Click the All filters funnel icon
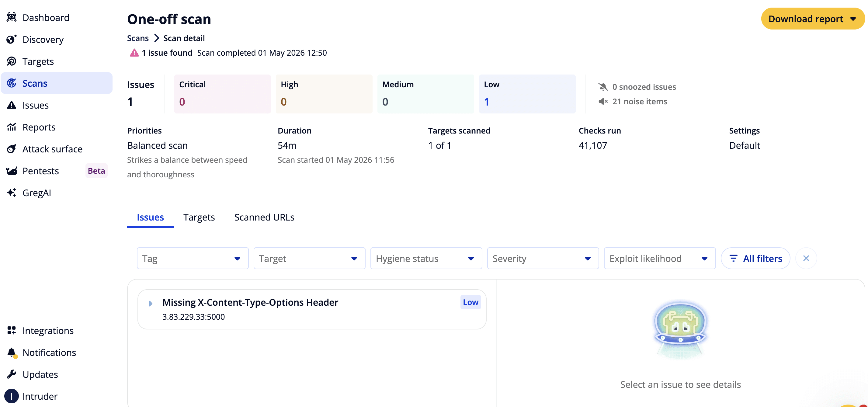The height and width of the screenshot is (407, 868). click(x=733, y=258)
